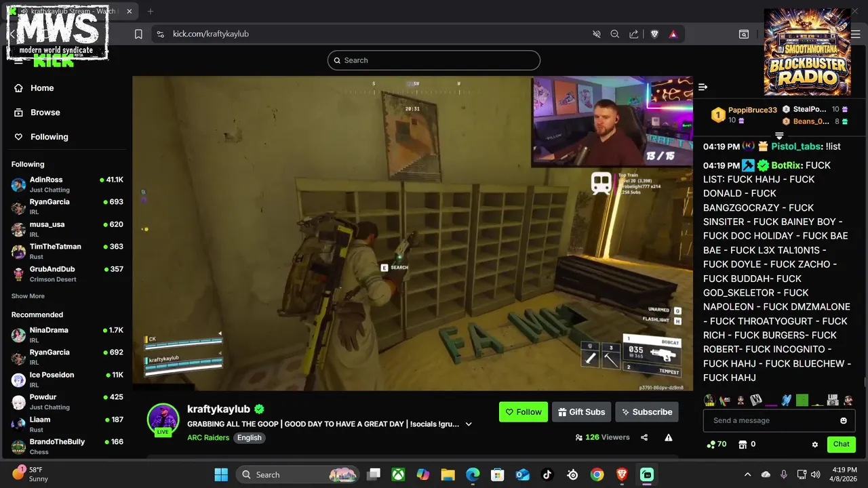Close the kraftykaylub Stream tab
The height and width of the screenshot is (488, 868).
pos(130,12)
